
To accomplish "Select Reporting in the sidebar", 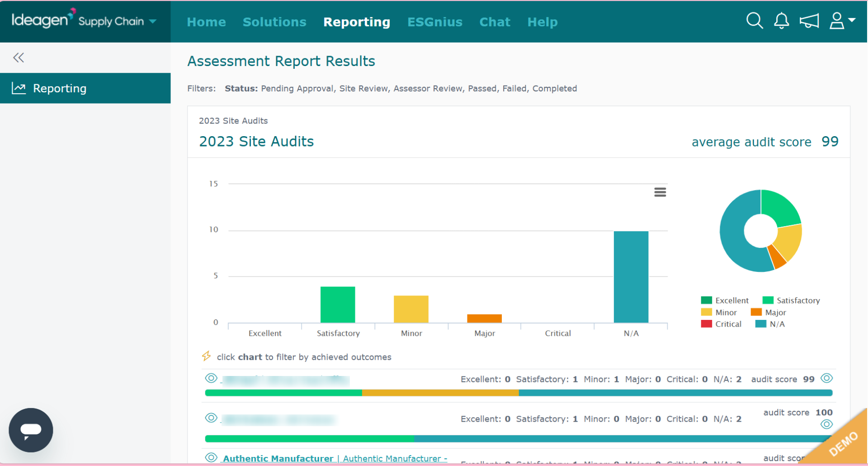I will (85, 88).
